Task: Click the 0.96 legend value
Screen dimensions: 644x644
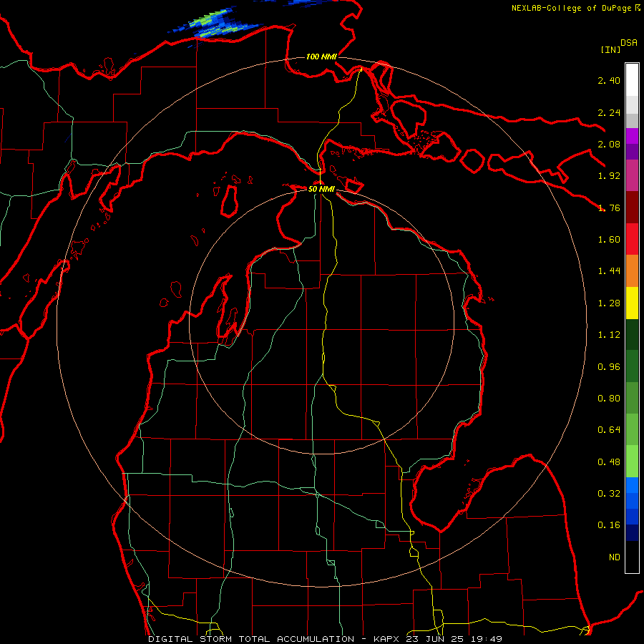Action: (609, 367)
